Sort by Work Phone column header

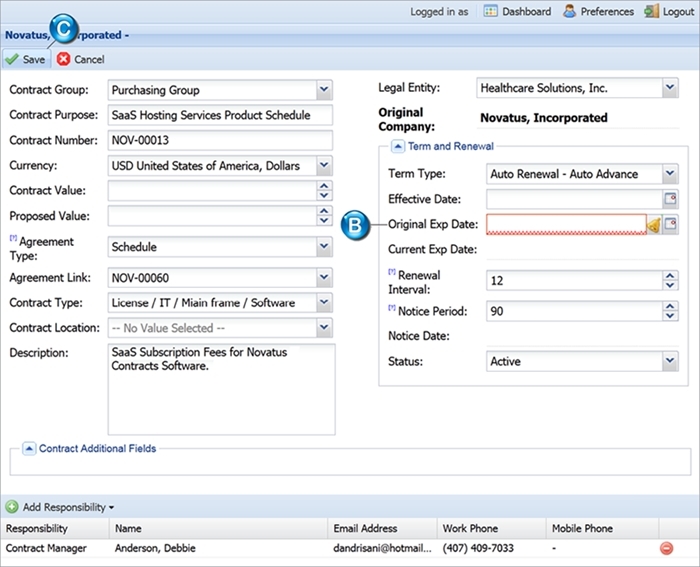click(x=492, y=528)
